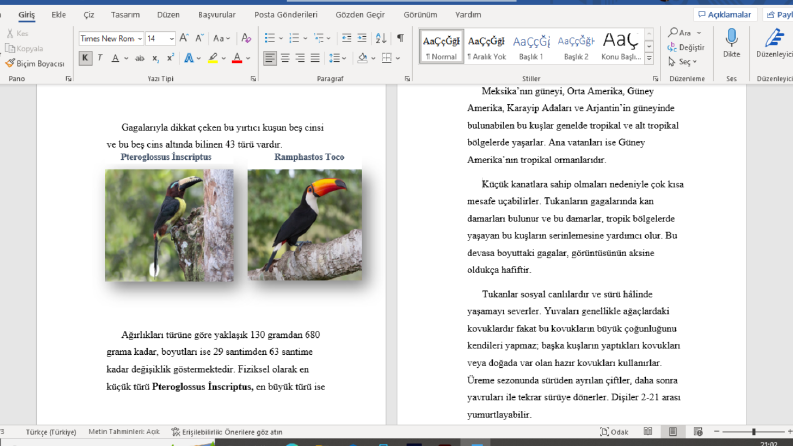Toggle strikethrough formatting

pyautogui.click(x=140, y=58)
